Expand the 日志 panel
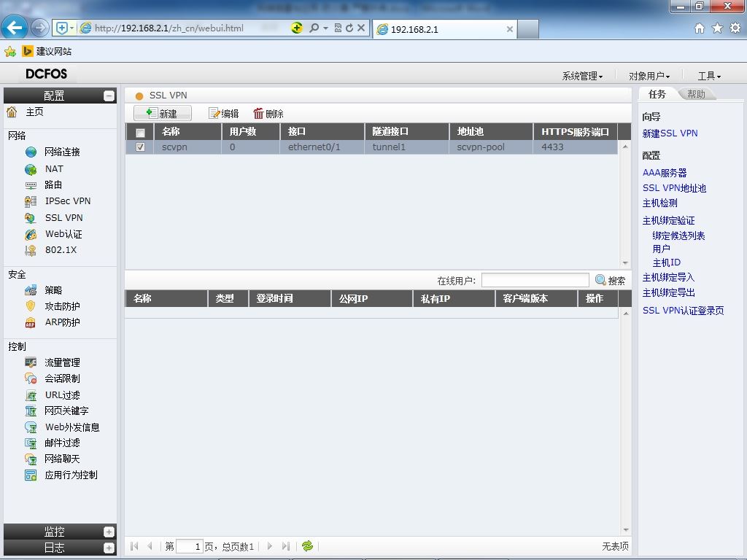 pyautogui.click(x=109, y=548)
